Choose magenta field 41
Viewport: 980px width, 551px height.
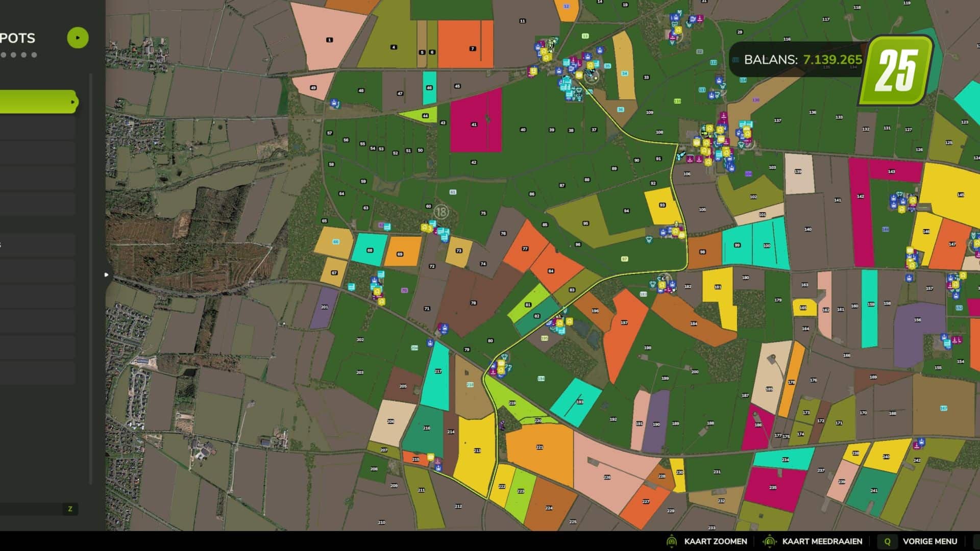[x=476, y=120]
